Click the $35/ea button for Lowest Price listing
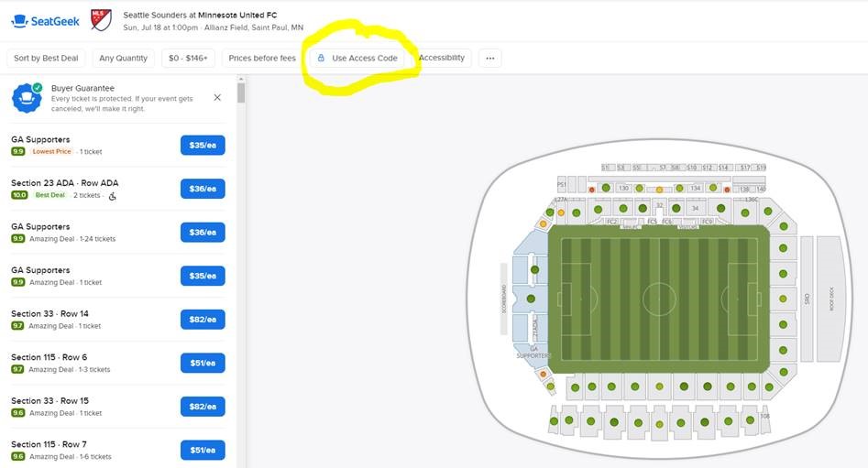The width and height of the screenshot is (868, 468). pos(203,146)
